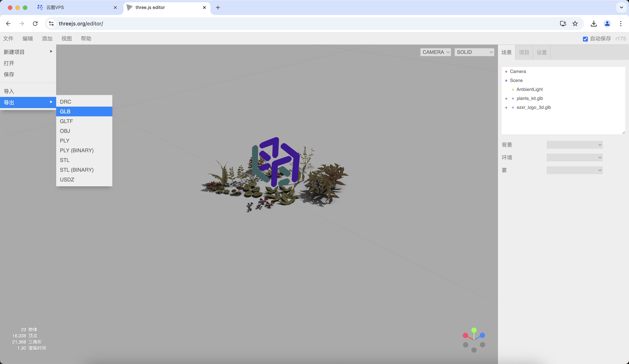Expand the ezxr_logo_3d.glb tree node
The height and width of the screenshot is (364, 629).
click(506, 108)
